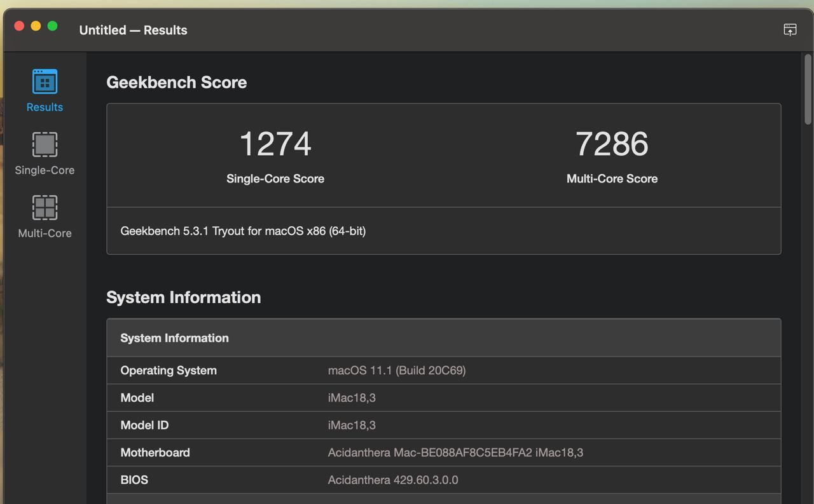This screenshot has height=504, width=814.
Task: Select the 7286 multi-core score value
Action: coord(612,144)
